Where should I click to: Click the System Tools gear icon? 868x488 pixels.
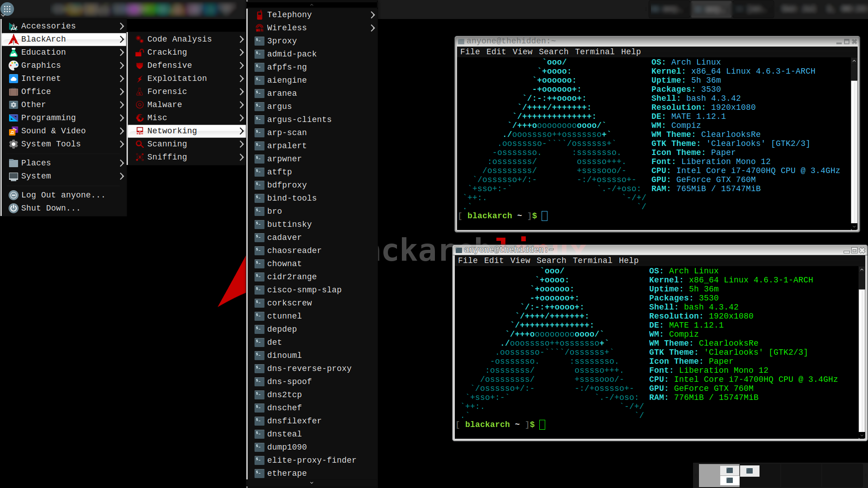14,144
